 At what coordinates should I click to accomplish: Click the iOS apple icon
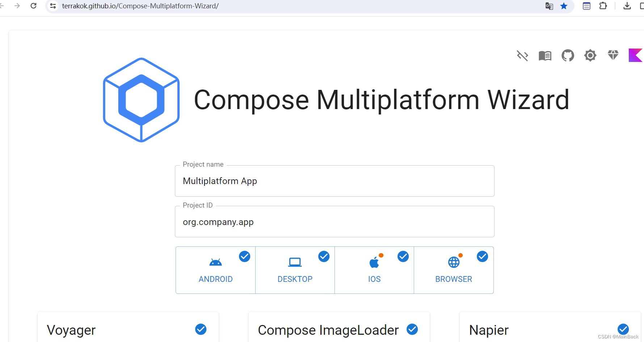pyautogui.click(x=374, y=262)
